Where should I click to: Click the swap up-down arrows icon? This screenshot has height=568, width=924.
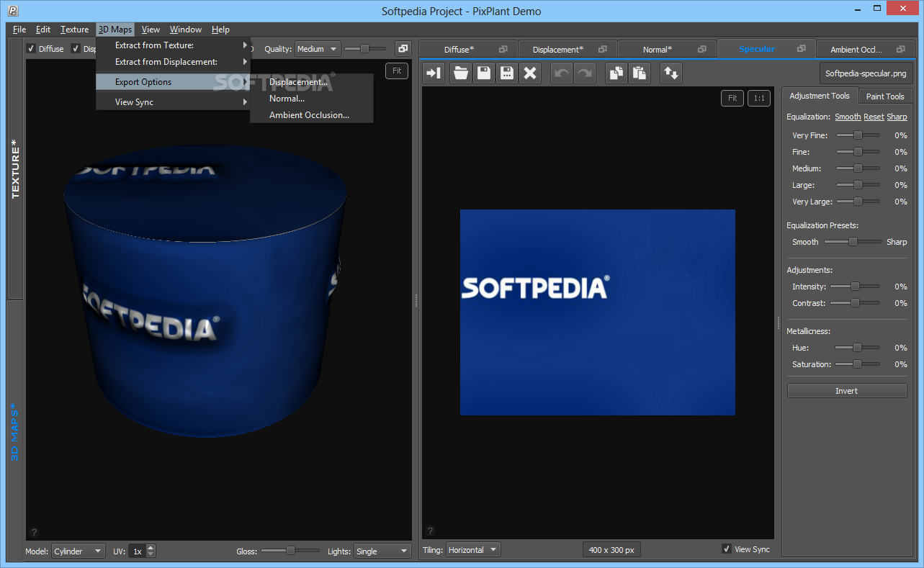pyautogui.click(x=671, y=73)
